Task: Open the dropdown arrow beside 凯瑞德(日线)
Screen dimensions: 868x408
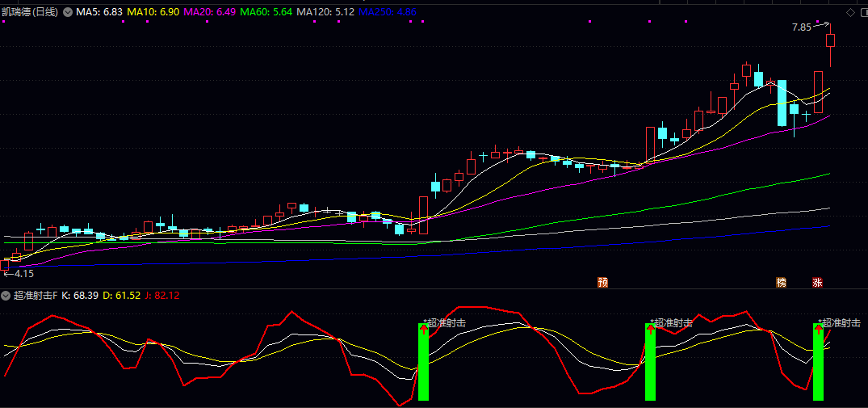Action: pyautogui.click(x=67, y=13)
